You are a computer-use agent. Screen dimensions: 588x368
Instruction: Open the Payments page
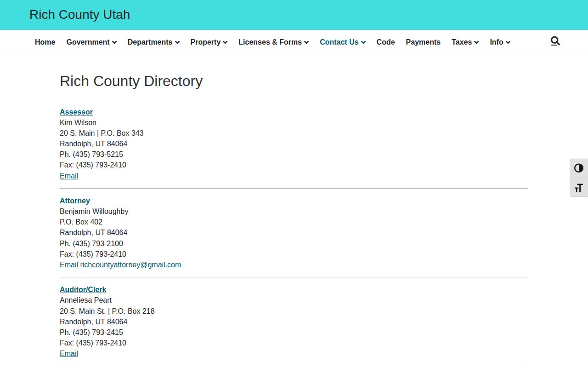423,42
